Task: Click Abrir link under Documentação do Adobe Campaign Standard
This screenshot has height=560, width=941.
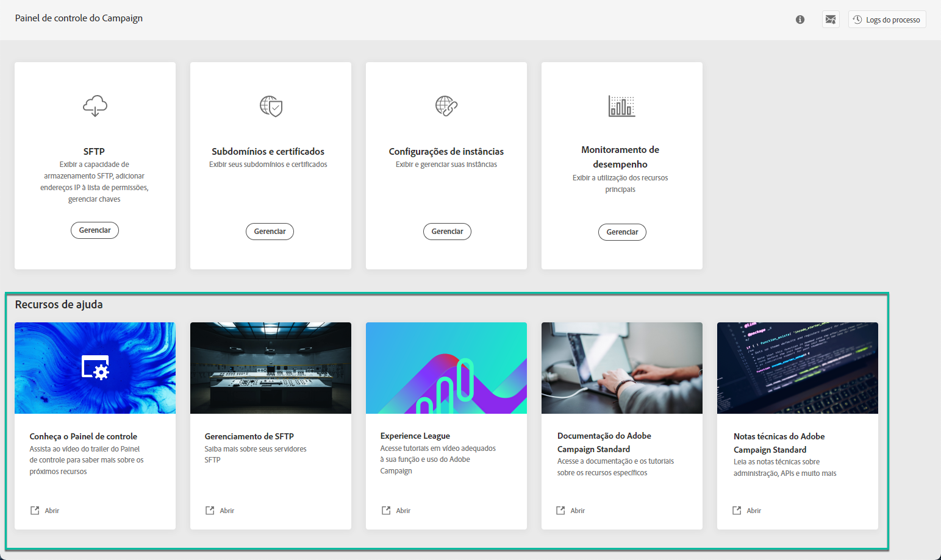Action: [x=578, y=511]
